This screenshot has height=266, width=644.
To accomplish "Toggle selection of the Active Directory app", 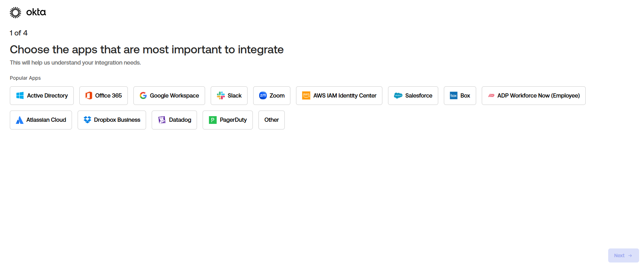I will point(41,95).
